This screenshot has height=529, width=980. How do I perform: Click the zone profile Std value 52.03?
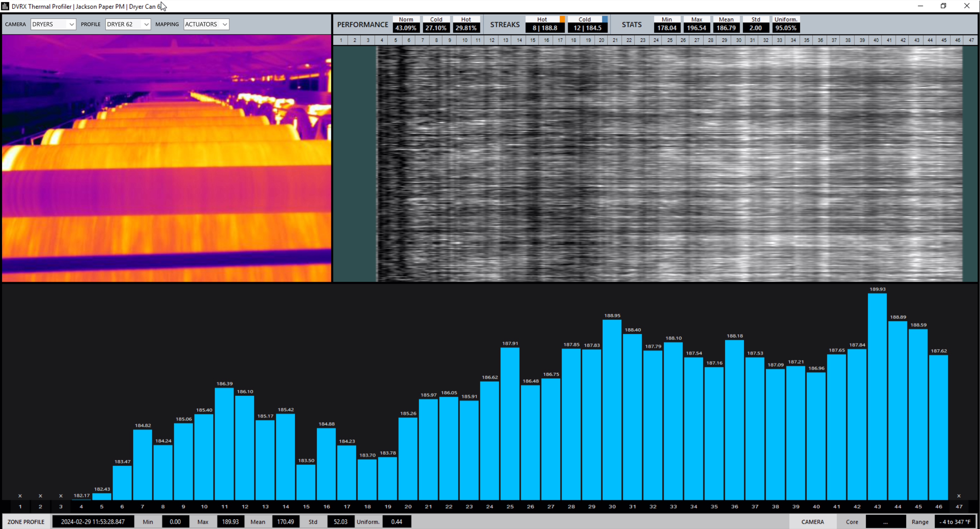point(340,521)
